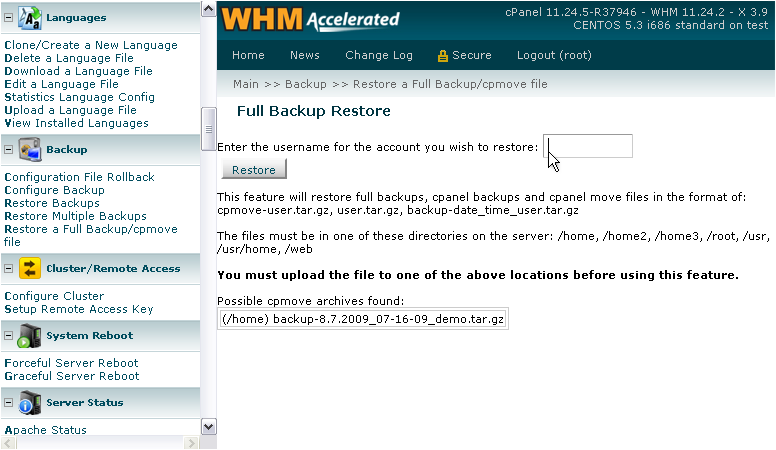The width and height of the screenshot is (776, 450).
Task: Click the Server Status info icon
Action: [29, 403]
